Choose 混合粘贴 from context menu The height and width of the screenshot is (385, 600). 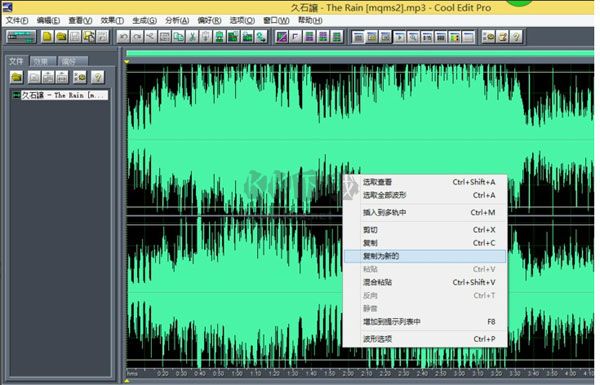point(425,282)
